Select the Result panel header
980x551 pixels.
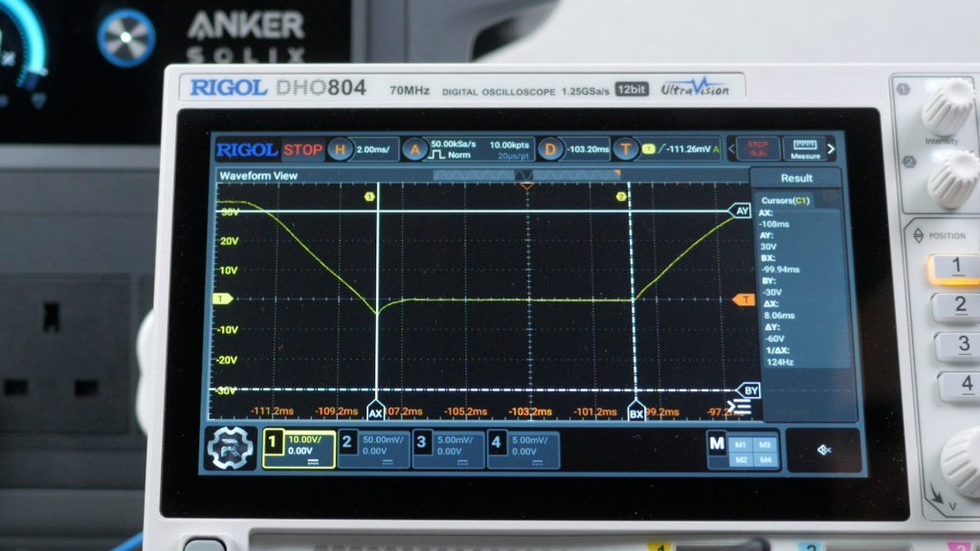[795, 178]
